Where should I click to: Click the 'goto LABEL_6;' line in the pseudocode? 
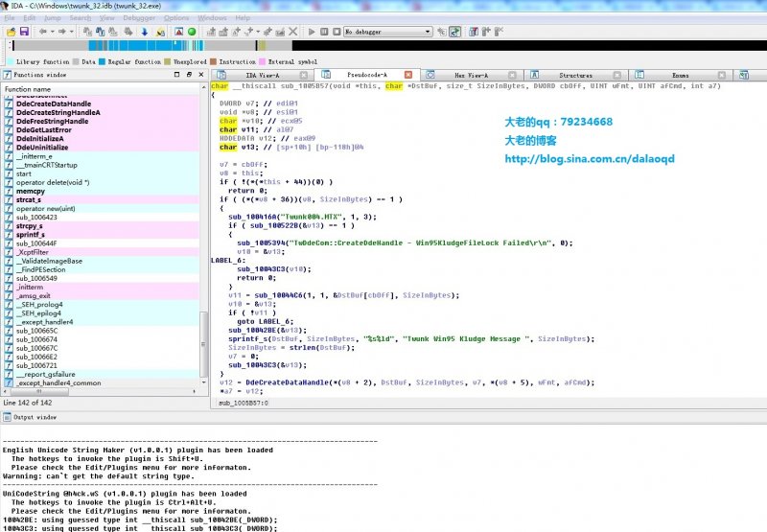point(266,321)
